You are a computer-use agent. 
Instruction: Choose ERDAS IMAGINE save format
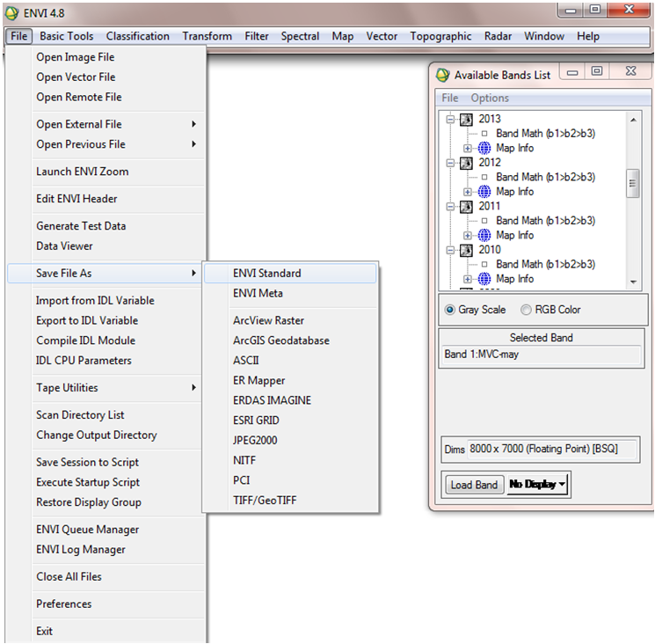[x=290, y=400]
